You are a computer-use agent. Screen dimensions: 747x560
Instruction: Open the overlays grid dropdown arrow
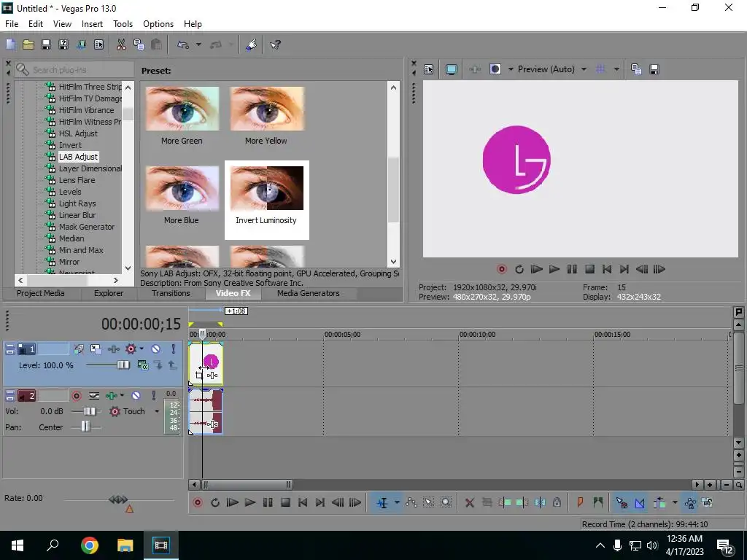click(616, 69)
